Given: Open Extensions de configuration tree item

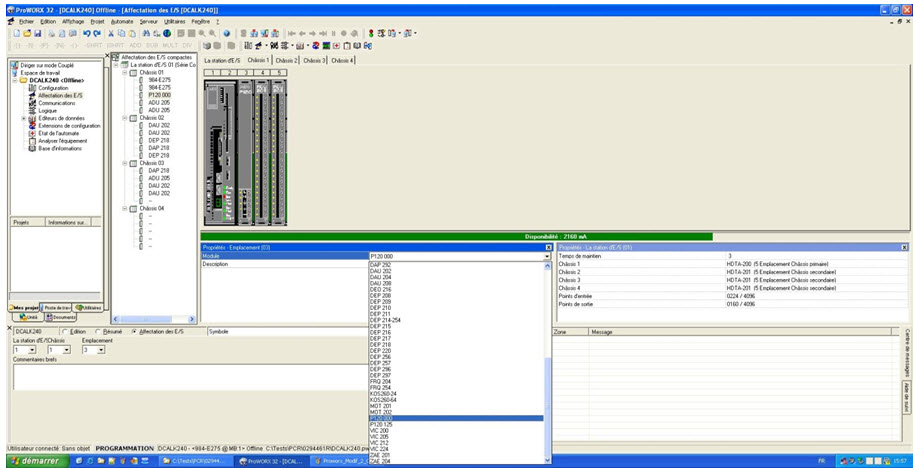Looking at the screenshot, I should pyautogui.click(x=69, y=126).
